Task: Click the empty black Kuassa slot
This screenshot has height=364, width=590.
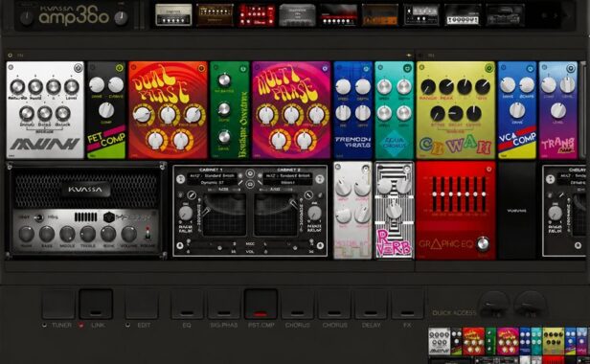Action: pos(517,211)
